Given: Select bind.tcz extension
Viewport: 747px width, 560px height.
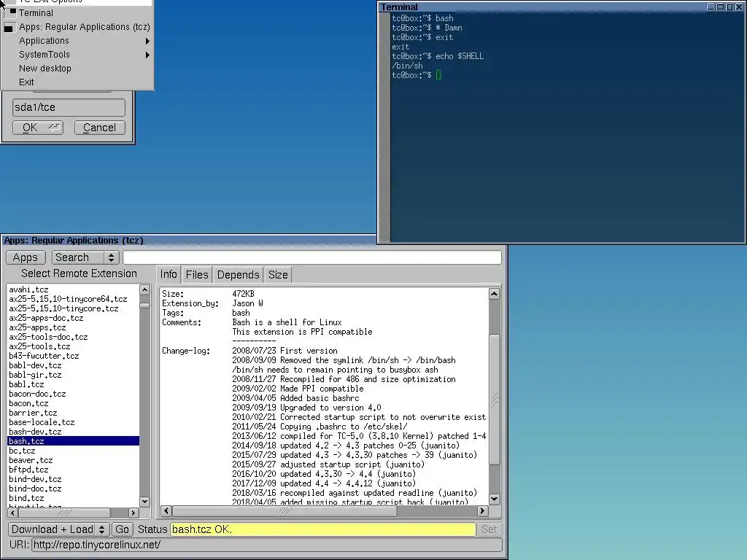Looking at the screenshot, I should 73,499.
